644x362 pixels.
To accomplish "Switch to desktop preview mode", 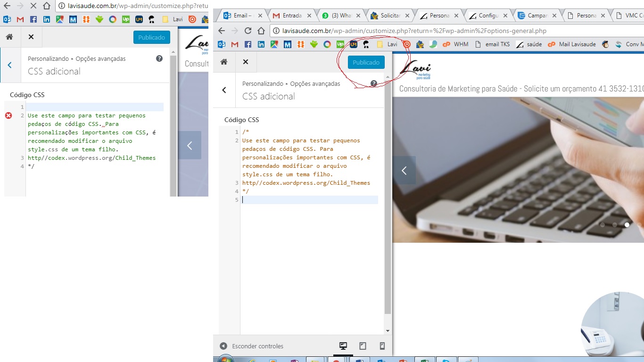I will tap(343, 346).
